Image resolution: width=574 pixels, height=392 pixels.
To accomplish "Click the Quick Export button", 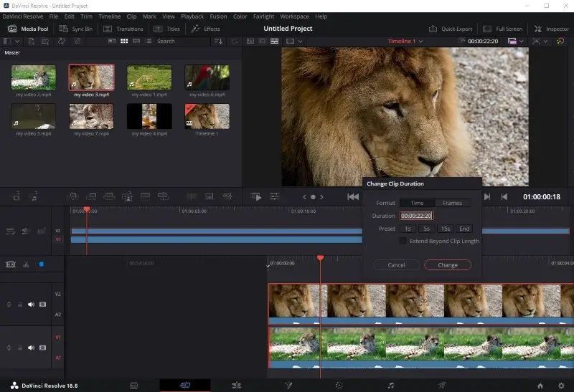I will point(451,29).
